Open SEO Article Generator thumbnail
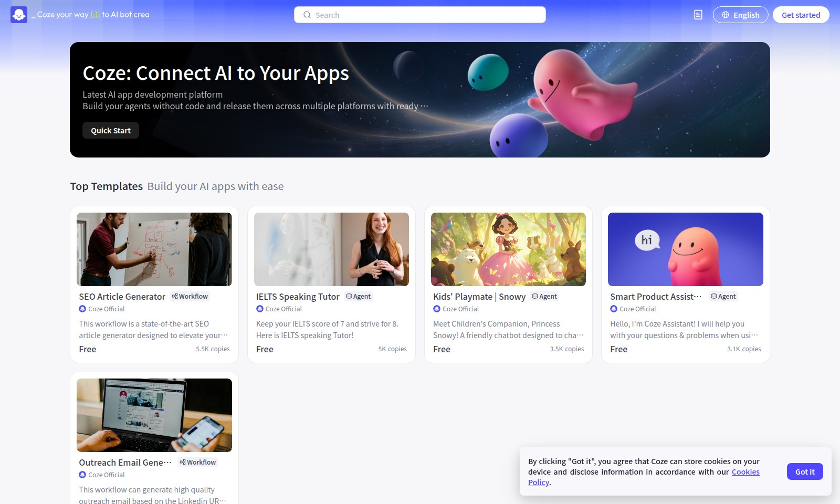Image resolution: width=840 pixels, height=504 pixels. [154, 249]
